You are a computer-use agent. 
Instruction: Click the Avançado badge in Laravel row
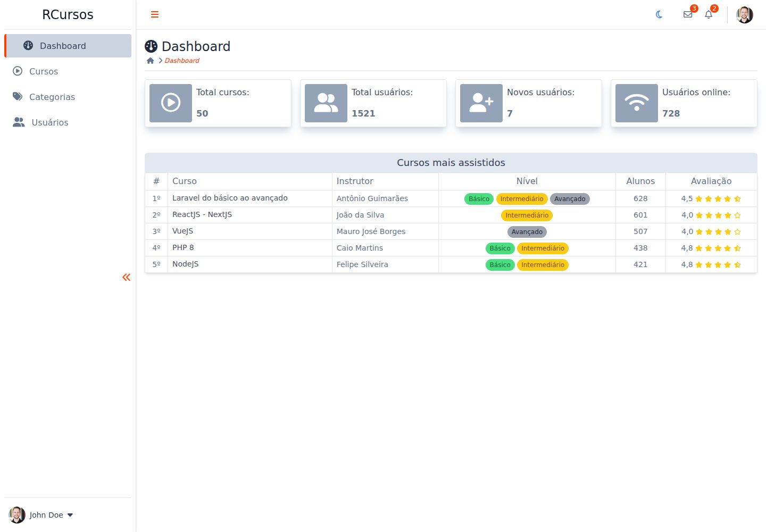[x=570, y=199]
